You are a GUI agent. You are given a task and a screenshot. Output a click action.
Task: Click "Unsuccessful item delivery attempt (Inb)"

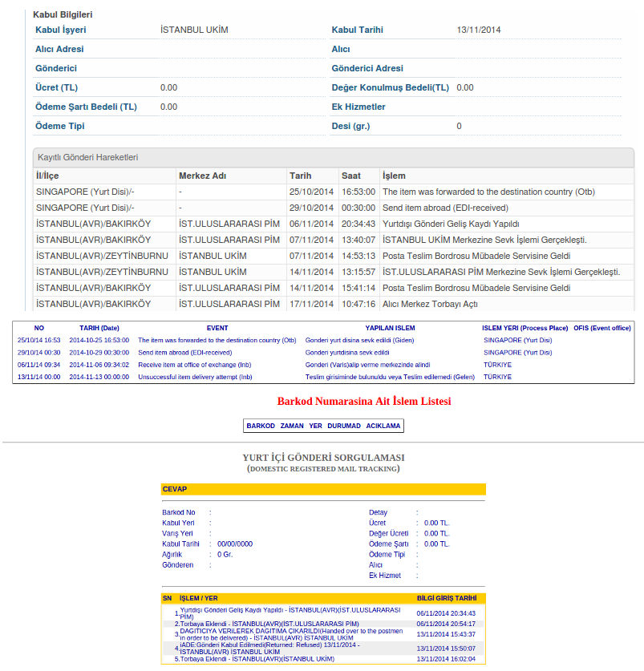(x=195, y=377)
